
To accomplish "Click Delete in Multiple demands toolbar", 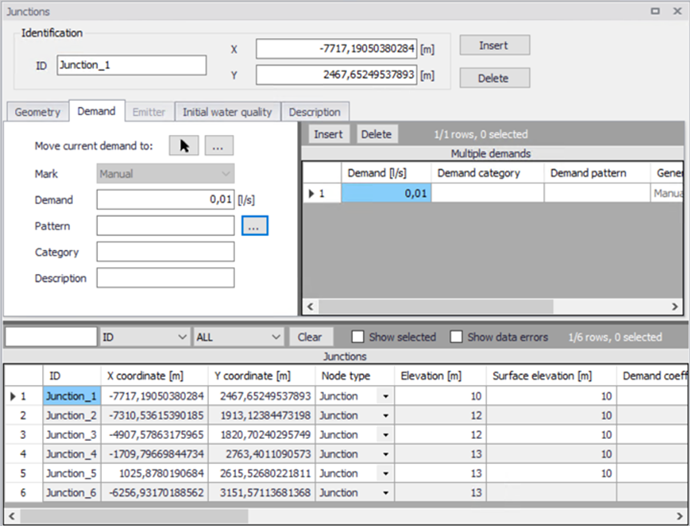I will 376,134.
